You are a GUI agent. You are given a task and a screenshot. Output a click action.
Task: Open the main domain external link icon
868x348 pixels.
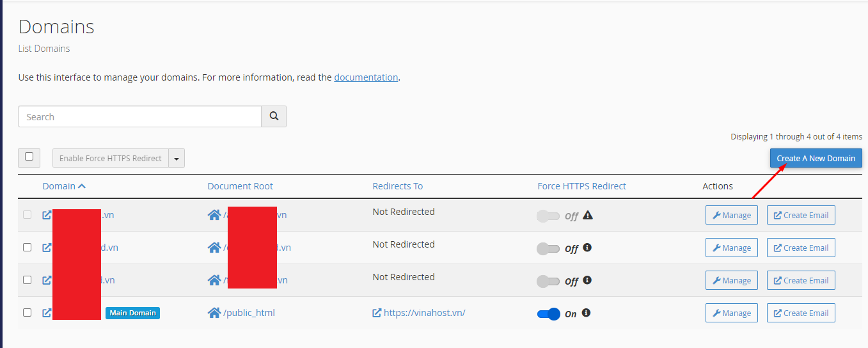pos(47,313)
